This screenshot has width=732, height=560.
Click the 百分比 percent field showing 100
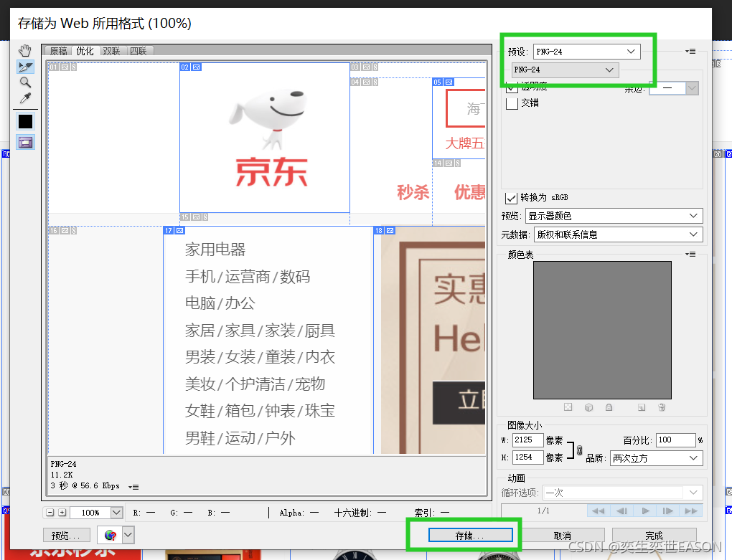(x=676, y=440)
